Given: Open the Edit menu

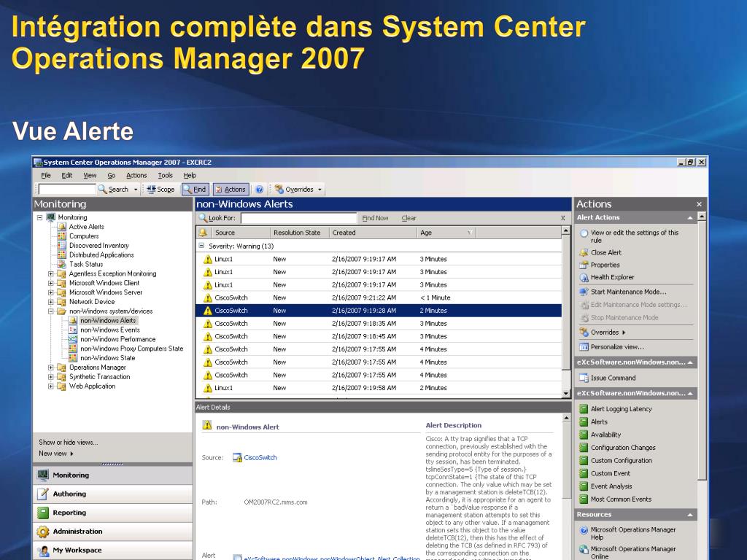Looking at the screenshot, I should tap(66, 175).
